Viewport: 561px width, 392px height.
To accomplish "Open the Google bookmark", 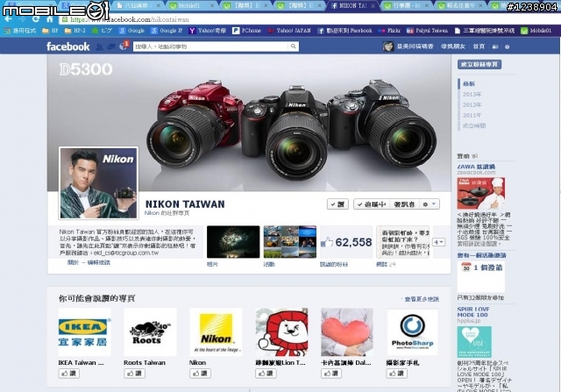I will [x=132, y=31].
